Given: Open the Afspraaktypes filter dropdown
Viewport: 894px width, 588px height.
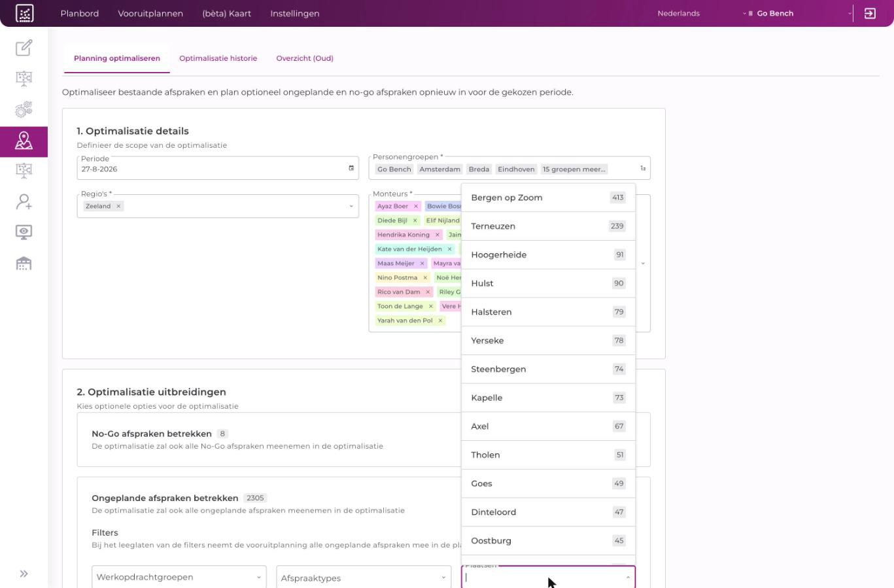Looking at the screenshot, I should (x=364, y=578).
